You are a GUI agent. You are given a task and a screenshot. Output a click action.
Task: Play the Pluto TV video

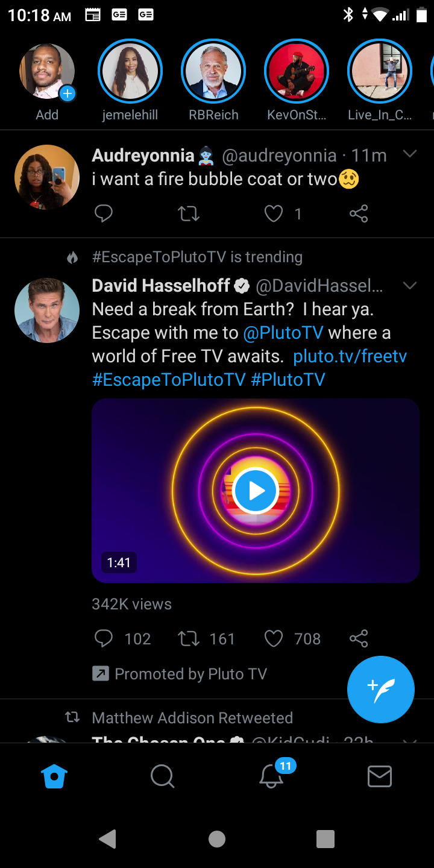pyautogui.click(x=256, y=491)
